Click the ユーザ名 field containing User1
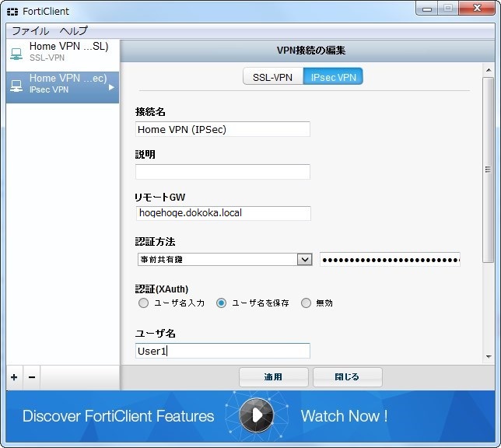This screenshot has width=501, height=448. tap(222, 351)
